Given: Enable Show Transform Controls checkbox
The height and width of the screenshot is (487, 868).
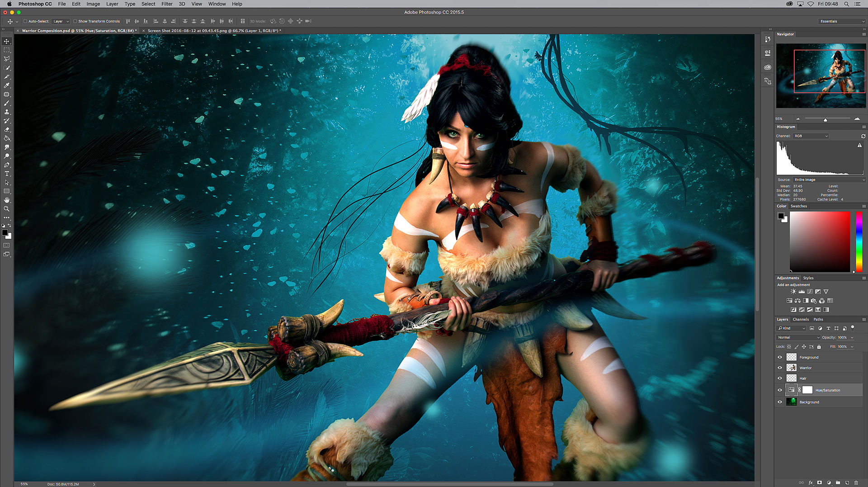Looking at the screenshot, I should pos(75,21).
